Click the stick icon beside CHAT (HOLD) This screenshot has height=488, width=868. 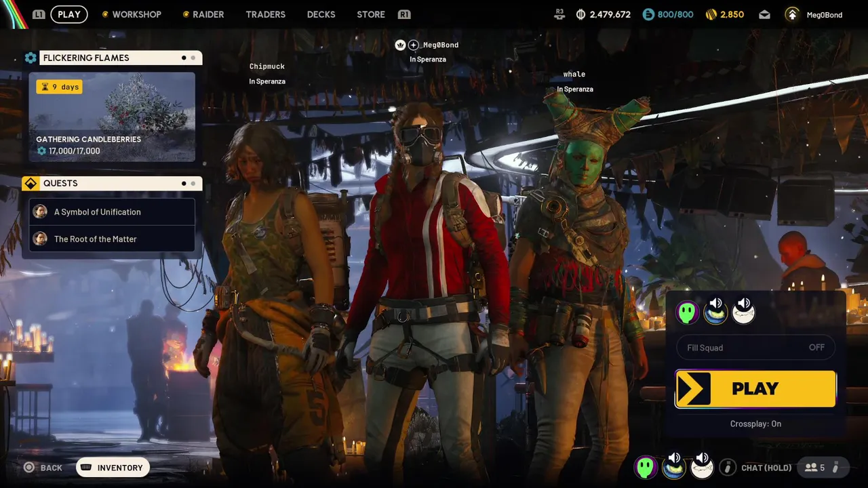coord(728,467)
